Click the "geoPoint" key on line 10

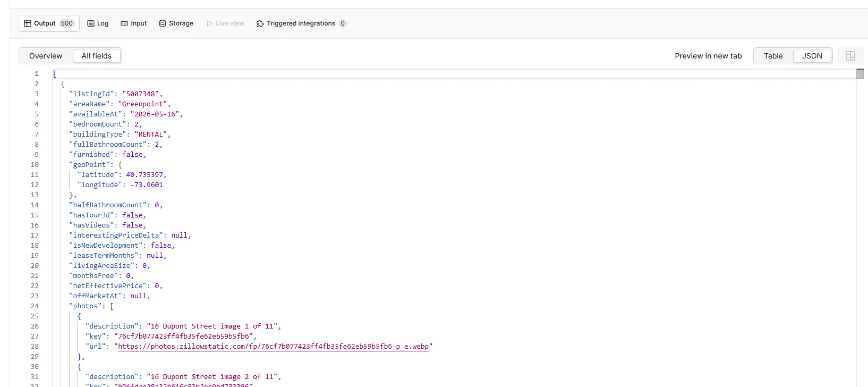pos(89,165)
